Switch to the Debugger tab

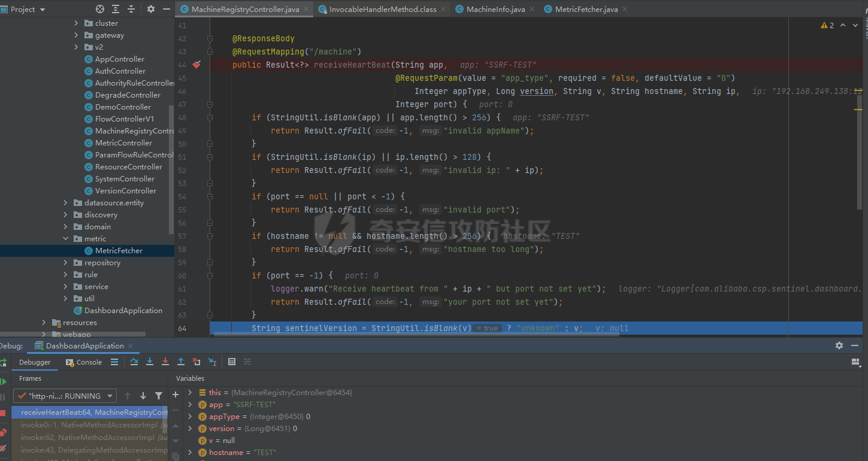coord(35,362)
